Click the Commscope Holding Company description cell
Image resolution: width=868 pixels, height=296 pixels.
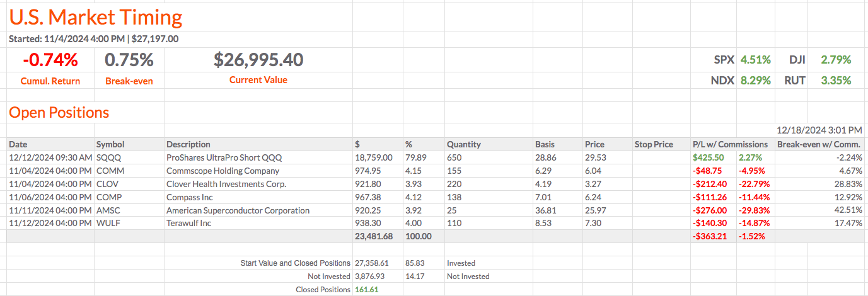[223, 171]
